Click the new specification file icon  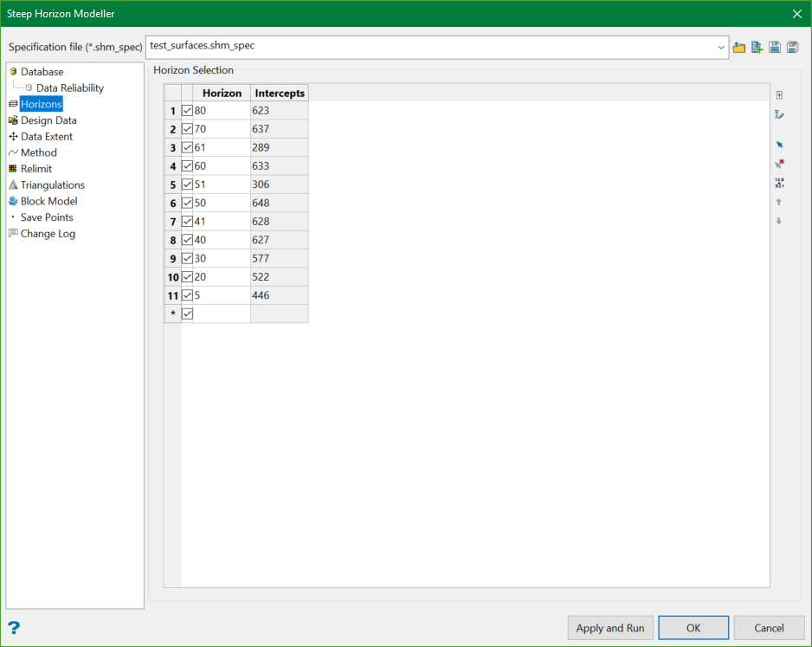pyautogui.click(x=757, y=48)
